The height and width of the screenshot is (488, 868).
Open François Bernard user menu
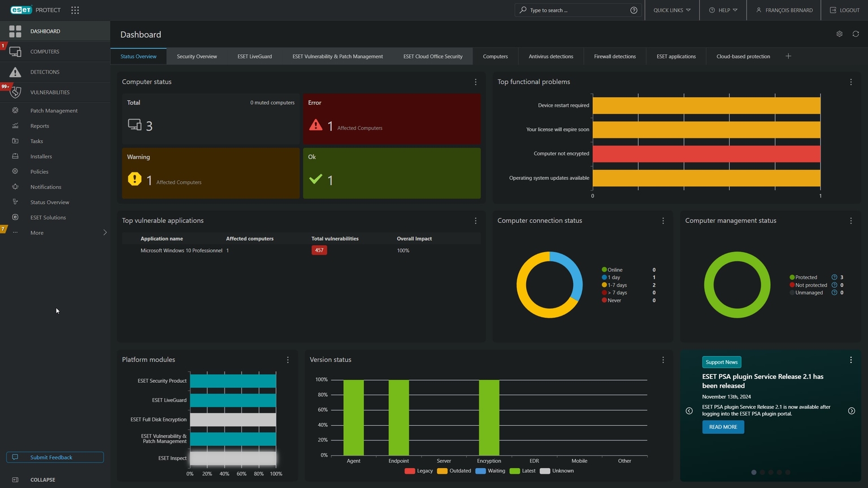(784, 10)
